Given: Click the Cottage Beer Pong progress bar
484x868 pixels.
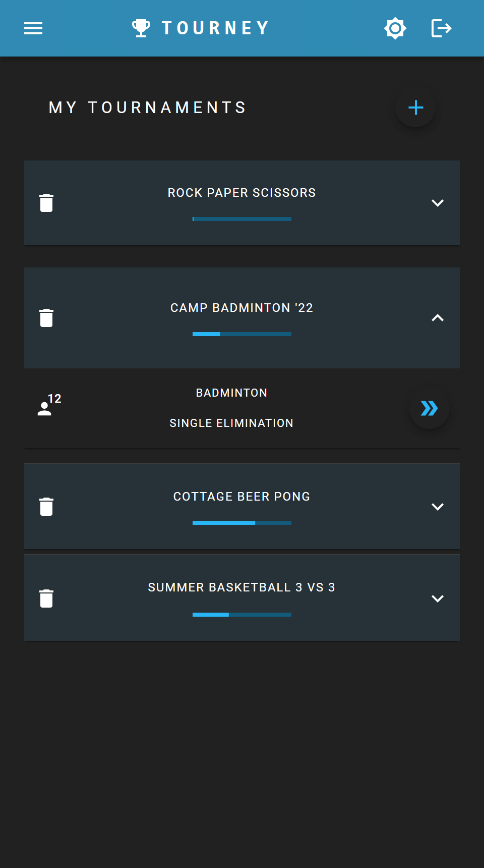Looking at the screenshot, I should tap(242, 523).
